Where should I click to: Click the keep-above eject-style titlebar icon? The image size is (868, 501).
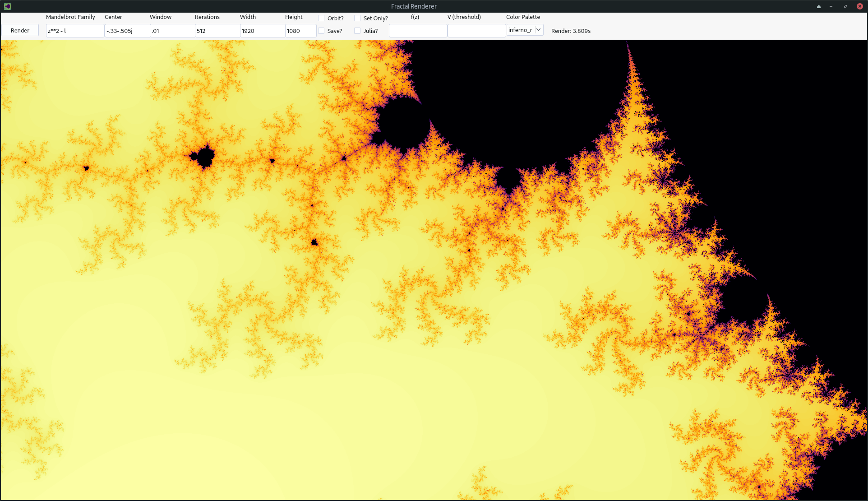pyautogui.click(x=818, y=6)
